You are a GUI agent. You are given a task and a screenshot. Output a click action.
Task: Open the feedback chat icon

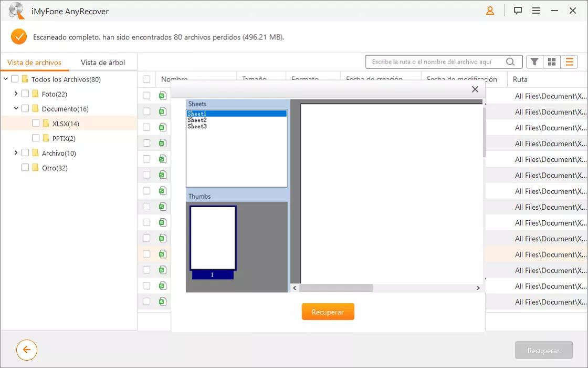point(518,11)
